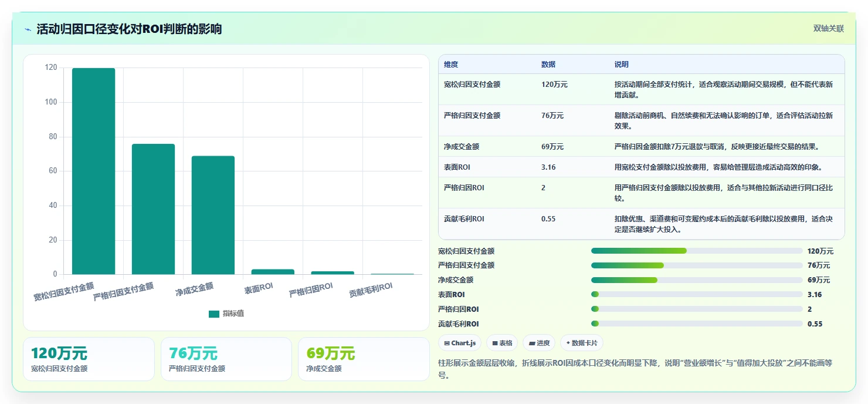Click the 表面ROI bar in chart

pos(273,272)
